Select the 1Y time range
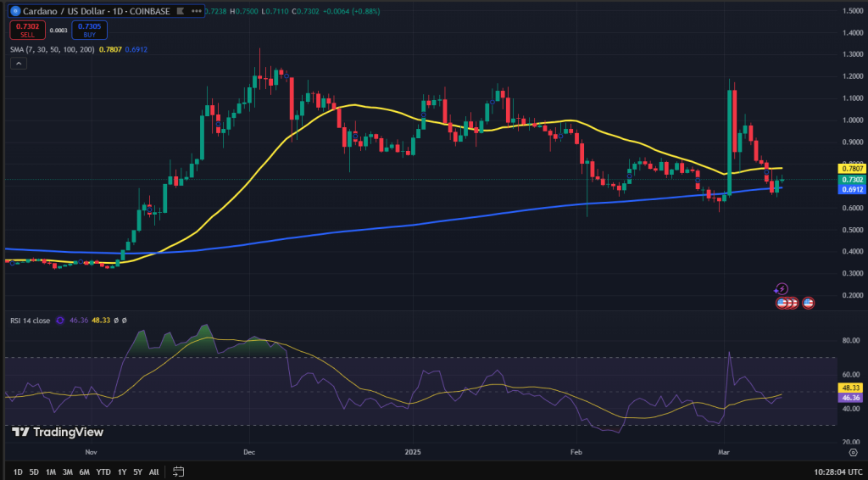The image size is (868, 480). (x=122, y=472)
